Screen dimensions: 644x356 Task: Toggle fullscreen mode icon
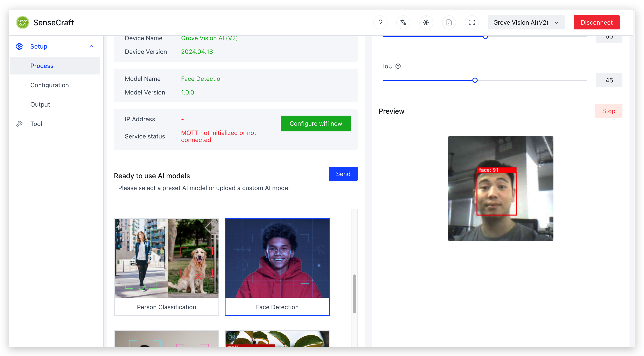(x=472, y=22)
